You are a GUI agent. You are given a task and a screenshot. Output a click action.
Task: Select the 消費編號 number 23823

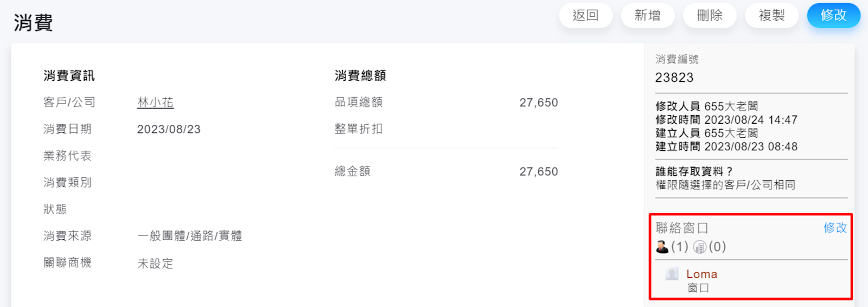coord(674,78)
